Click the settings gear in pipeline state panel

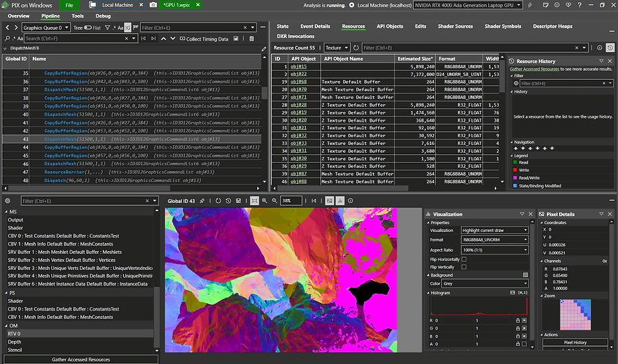click(7, 201)
